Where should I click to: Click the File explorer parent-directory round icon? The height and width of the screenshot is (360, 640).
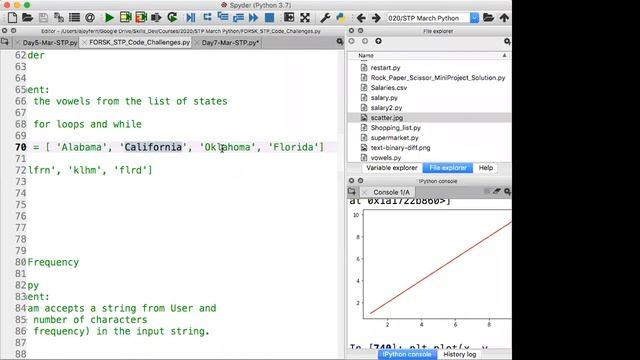pyautogui.click(x=378, y=41)
